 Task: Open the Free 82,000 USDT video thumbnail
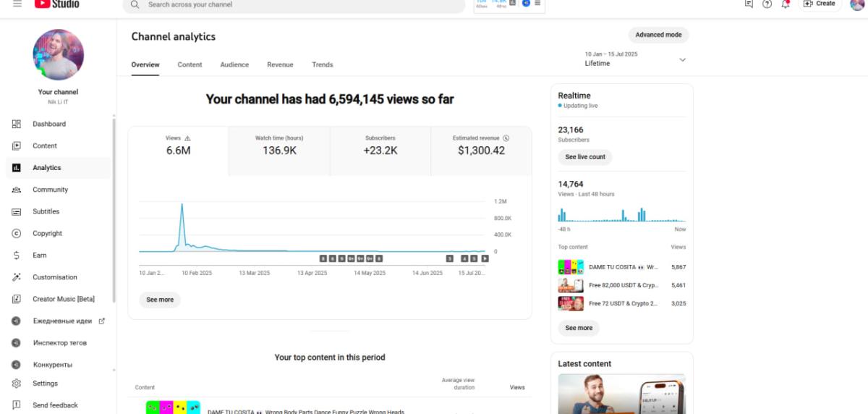[571, 285]
